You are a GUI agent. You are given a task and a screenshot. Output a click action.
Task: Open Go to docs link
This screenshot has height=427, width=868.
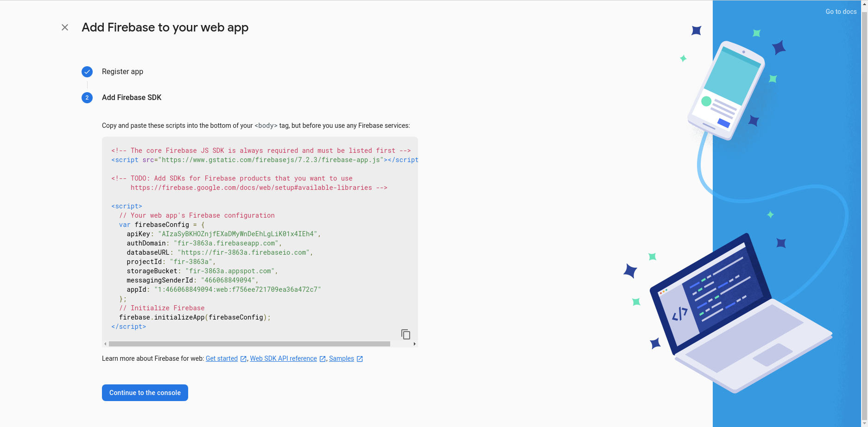pos(841,12)
